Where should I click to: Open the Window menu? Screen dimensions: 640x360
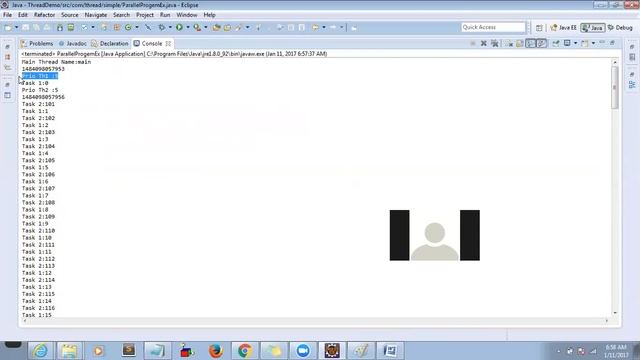(x=187, y=15)
